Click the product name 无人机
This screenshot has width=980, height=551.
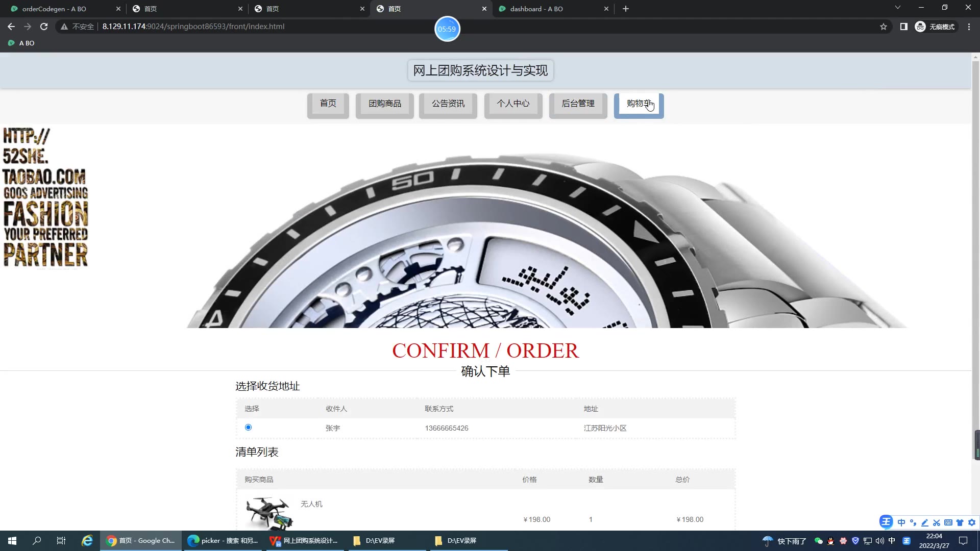tap(311, 504)
